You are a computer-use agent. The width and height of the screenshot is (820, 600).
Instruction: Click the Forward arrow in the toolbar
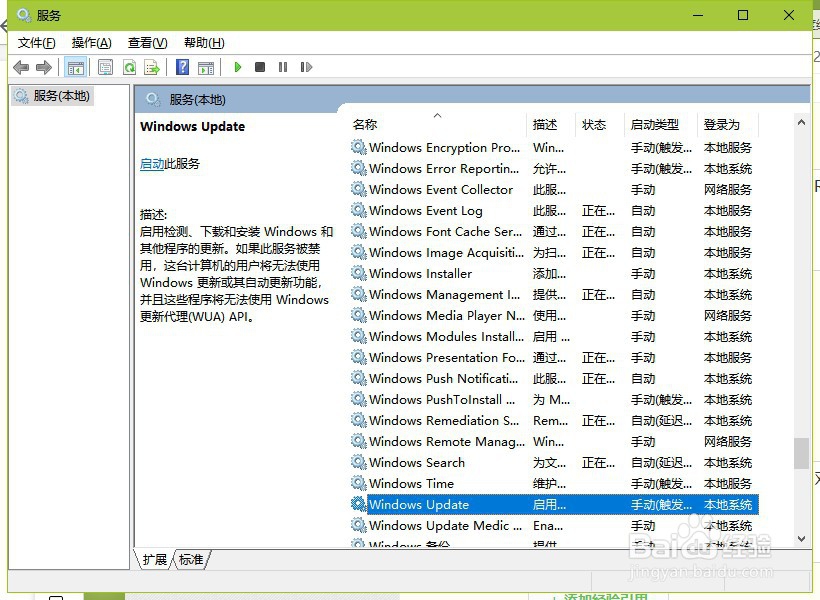click(x=44, y=67)
